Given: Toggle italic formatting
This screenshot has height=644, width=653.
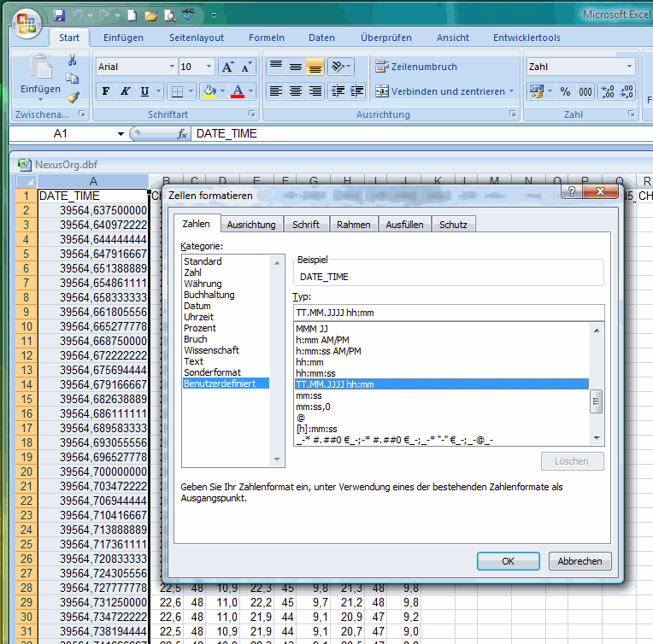Looking at the screenshot, I should tap(125, 91).
